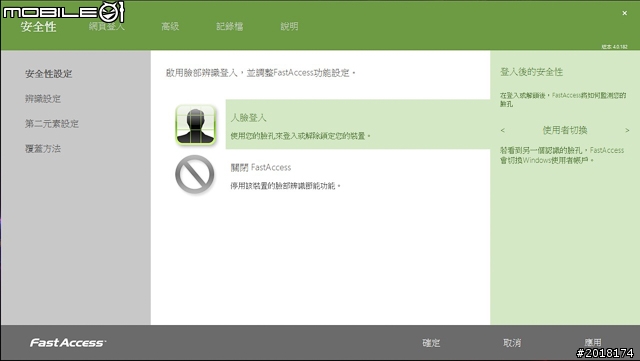Screen dimensions: 640x361
Task: Select 安全性設定 in the sidebar
Action: pos(49,74)
